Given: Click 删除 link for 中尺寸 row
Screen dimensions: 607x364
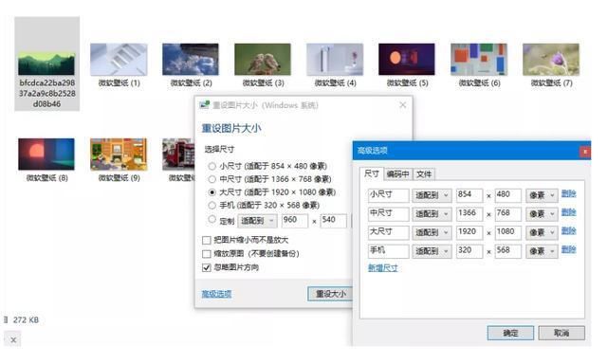Looking at the screenshot, I should tap(568, 212).
